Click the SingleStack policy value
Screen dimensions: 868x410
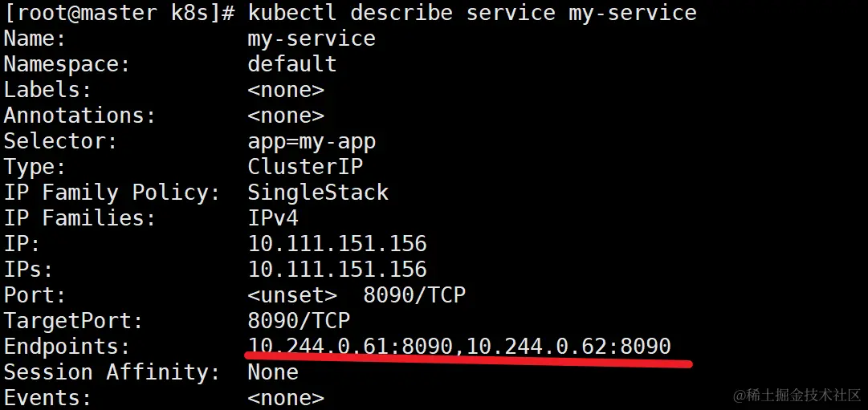[318, 193]
